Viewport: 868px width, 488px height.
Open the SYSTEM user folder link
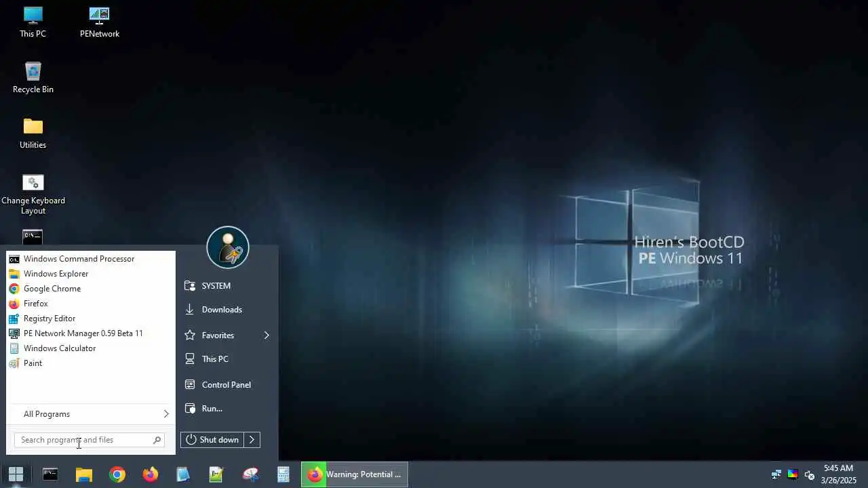pos(227,286)
